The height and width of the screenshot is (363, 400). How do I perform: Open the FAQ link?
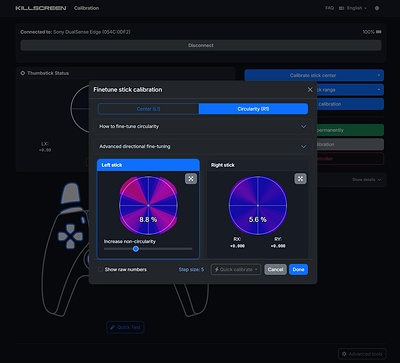(329, 8)
